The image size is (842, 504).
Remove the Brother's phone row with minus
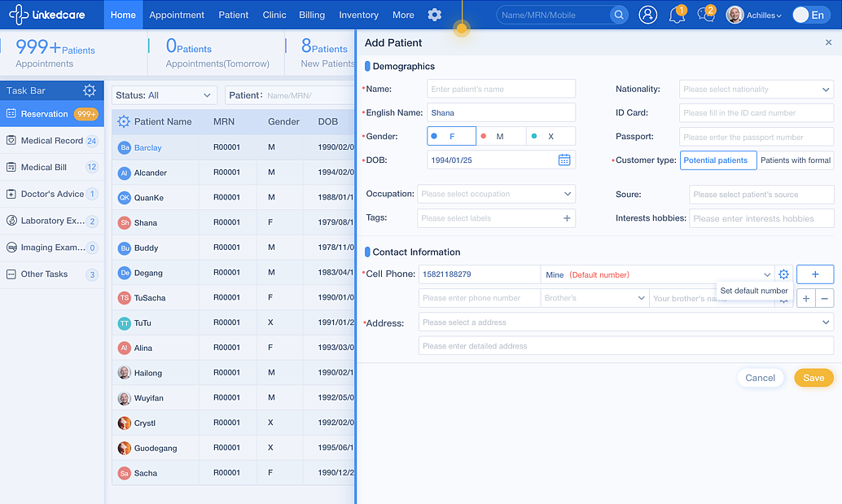coord(824,298)
